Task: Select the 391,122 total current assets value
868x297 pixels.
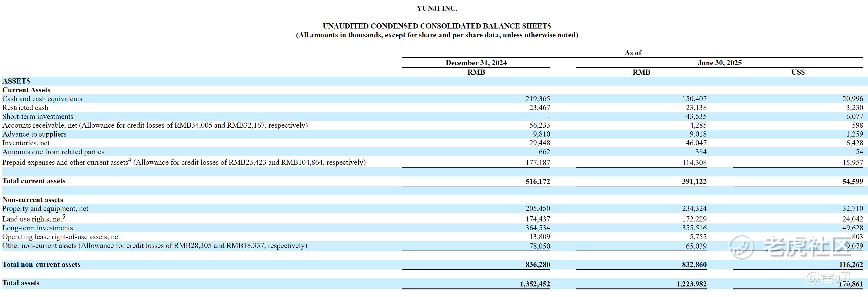Action: click(x=694, y=181)
